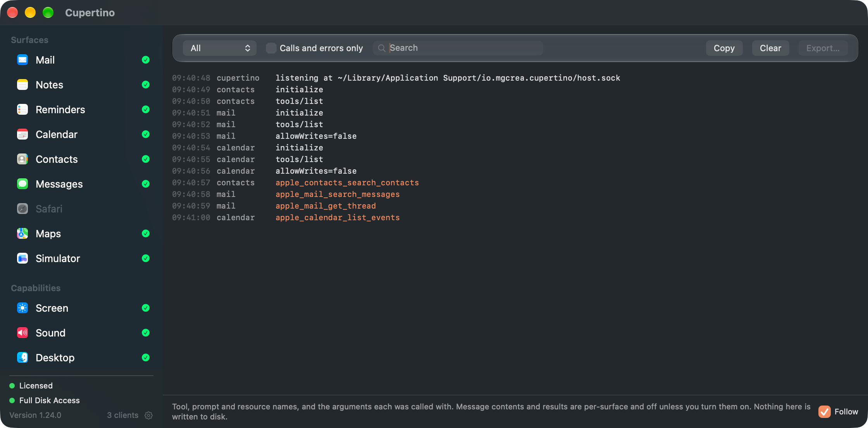Click the apple_calendar_list_events log entry
Screen dimensions: 868x428
click(x=338, y=217)
